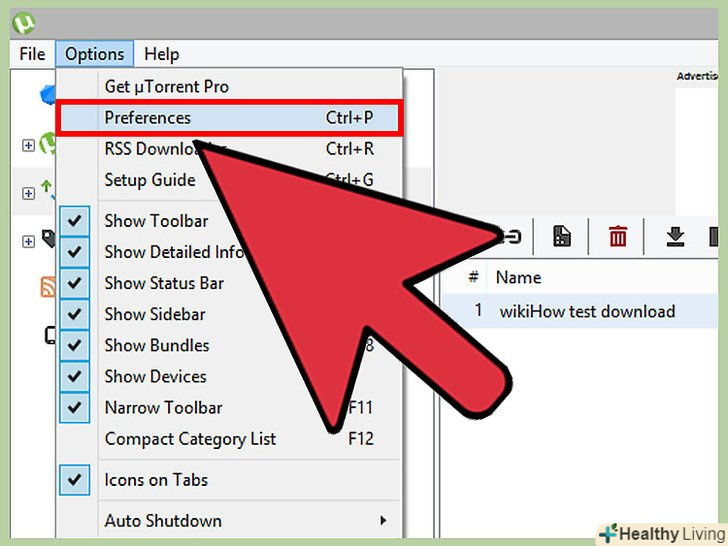Expand the second sidebar tree node
The height and width of the screenshot is (546, 728).
click(x=28, y=193)
